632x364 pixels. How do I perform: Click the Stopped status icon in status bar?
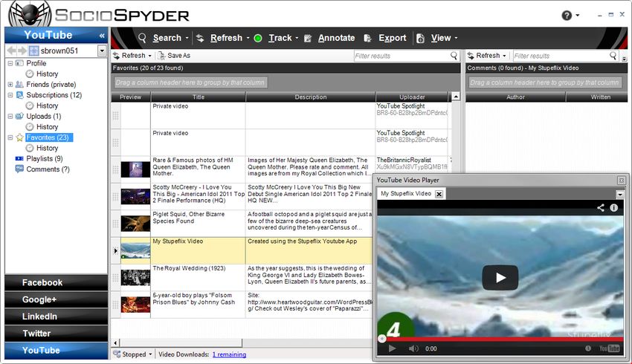click(117, 354)
